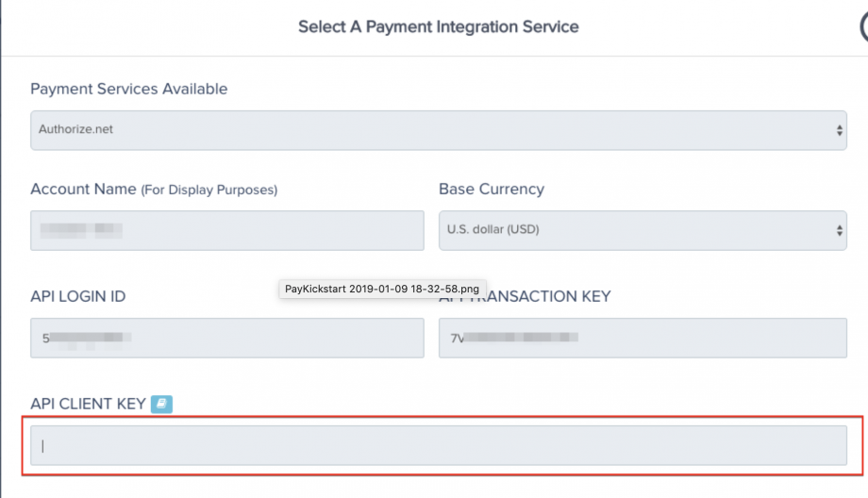The width and height of the screenshot is (868, 498).
Task: Click the API LOGIN ID label
Action: pyautogui.click(x=78, y=296)
